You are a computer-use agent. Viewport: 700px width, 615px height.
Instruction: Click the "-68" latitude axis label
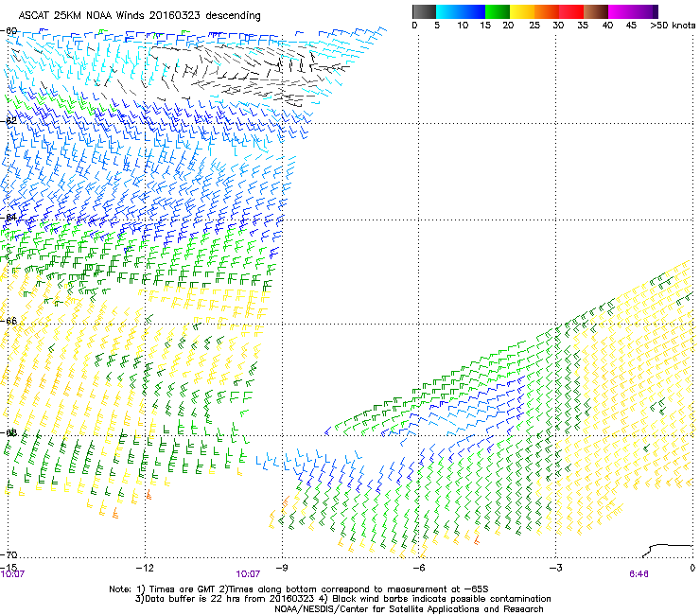pyautogui.click(x=9, y=432)
